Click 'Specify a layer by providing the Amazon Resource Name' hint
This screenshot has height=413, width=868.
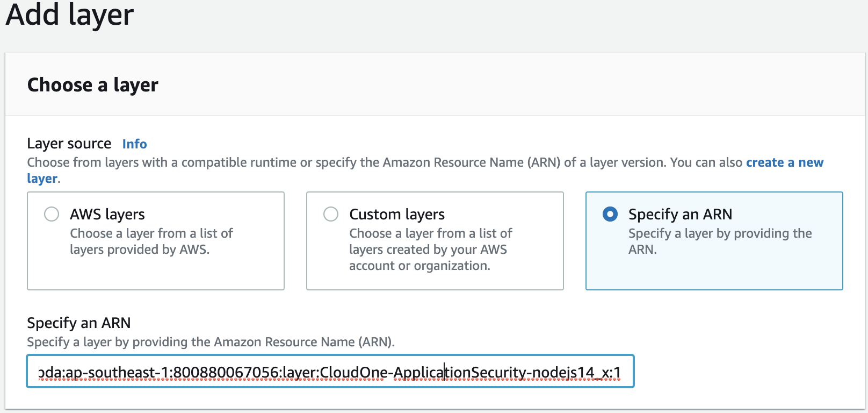pyautogui.click(x=211, y=342)
